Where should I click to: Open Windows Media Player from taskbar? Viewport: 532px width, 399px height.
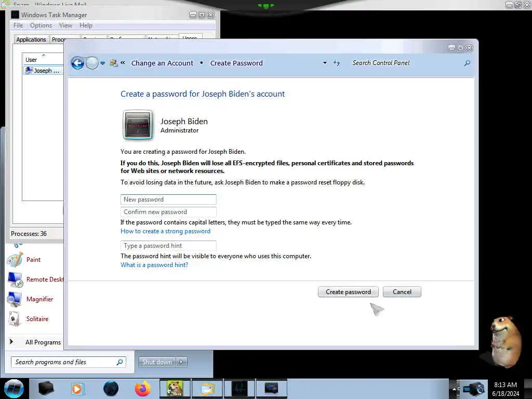(x=77, y=389)
